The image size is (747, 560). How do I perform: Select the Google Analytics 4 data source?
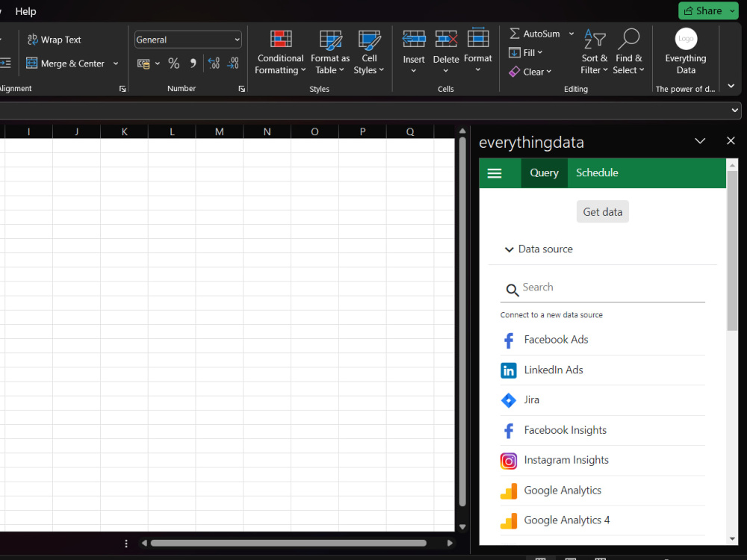click(x=603, y=520)
